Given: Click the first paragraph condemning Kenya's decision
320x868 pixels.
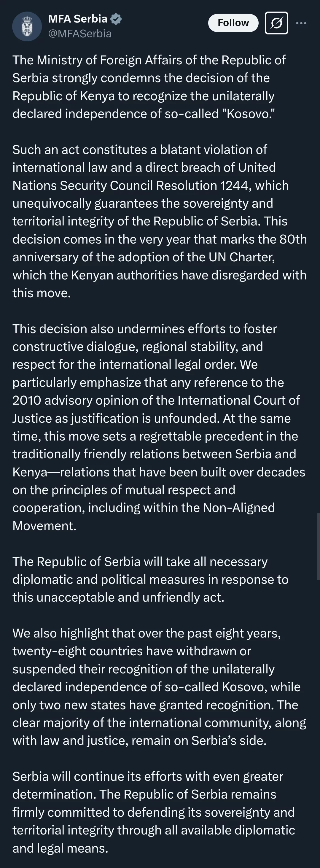Looking at the screenshot, I should [x=149, y=87].
